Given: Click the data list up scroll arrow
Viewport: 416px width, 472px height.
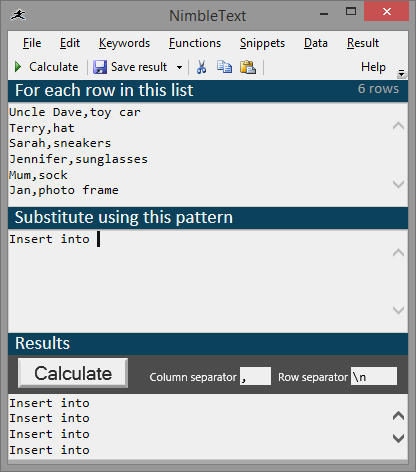Looking at the screenshot, I should coord(398,126).
